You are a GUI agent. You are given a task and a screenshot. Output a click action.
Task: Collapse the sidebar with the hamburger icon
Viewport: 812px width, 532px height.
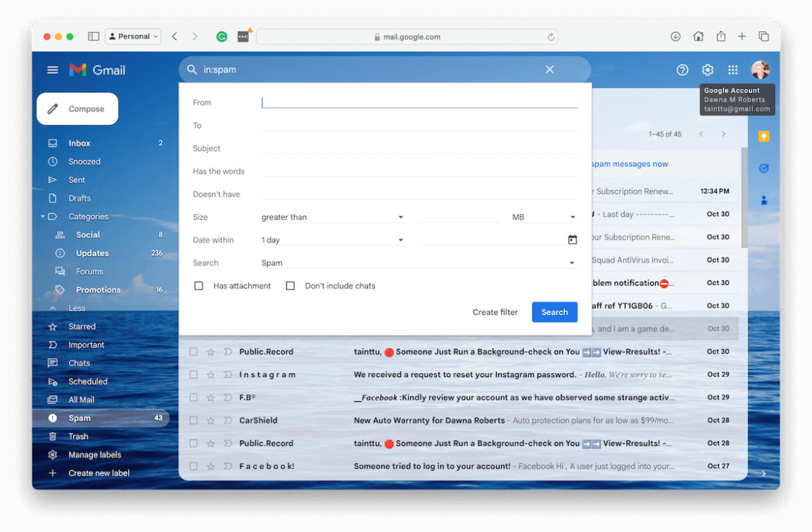click(52, 70)
